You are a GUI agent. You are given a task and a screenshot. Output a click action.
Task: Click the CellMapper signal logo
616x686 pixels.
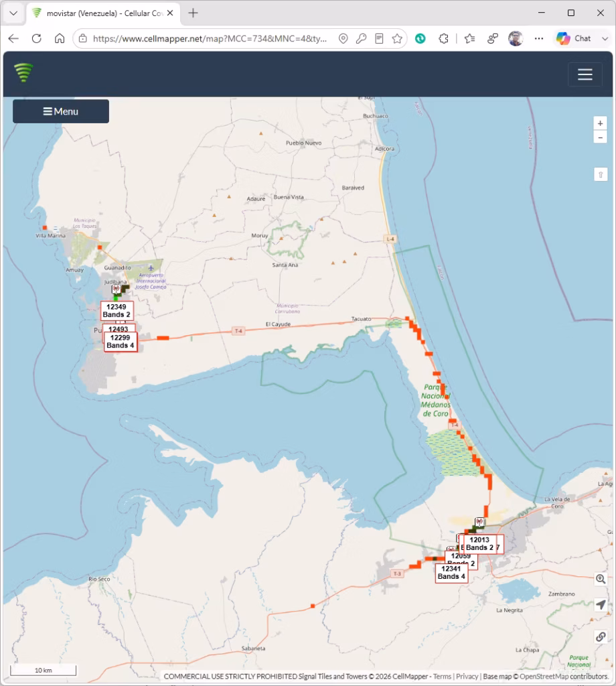click(23, 72)
